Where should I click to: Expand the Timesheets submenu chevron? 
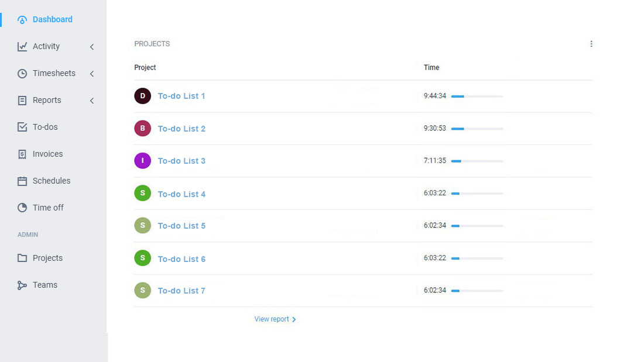click(92, 74)
